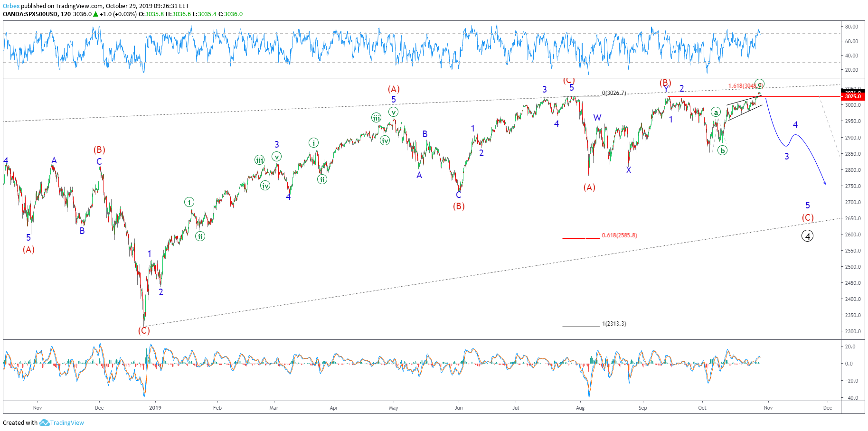868x431 pixels.
Task: Click the 2500.0 price axis value
Action: pos(853,267)
